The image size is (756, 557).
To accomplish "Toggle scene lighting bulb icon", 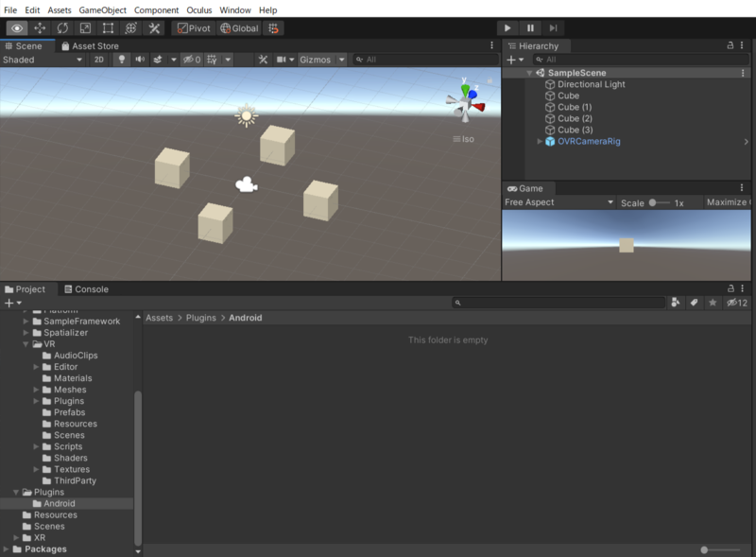I will point(122,60).
